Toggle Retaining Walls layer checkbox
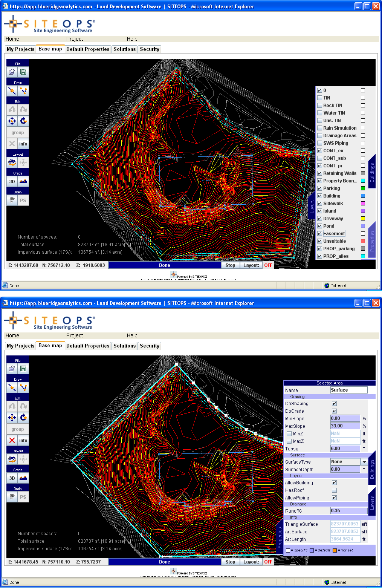Screen dimensions: 382x588 pyautogui.click(x=319, y=173)
